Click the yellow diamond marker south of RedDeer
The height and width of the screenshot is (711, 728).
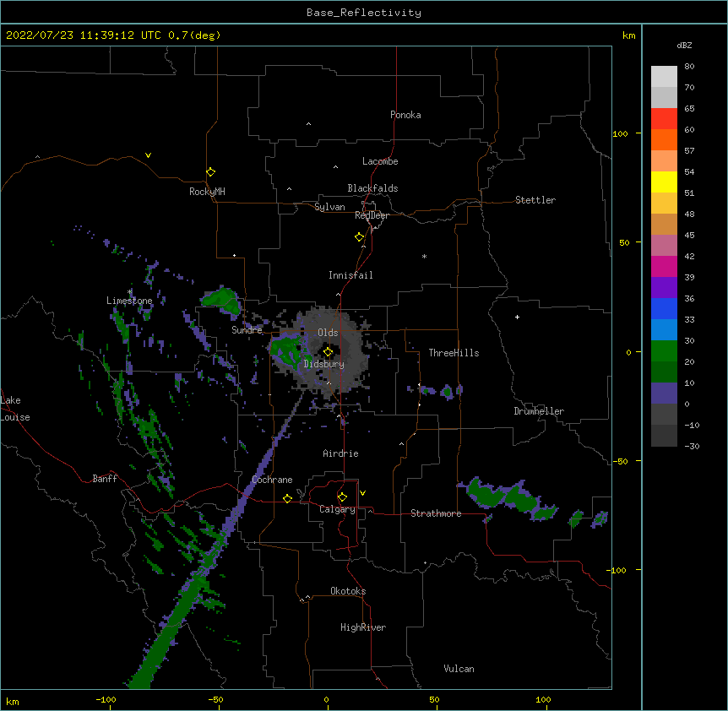[360, 237]
